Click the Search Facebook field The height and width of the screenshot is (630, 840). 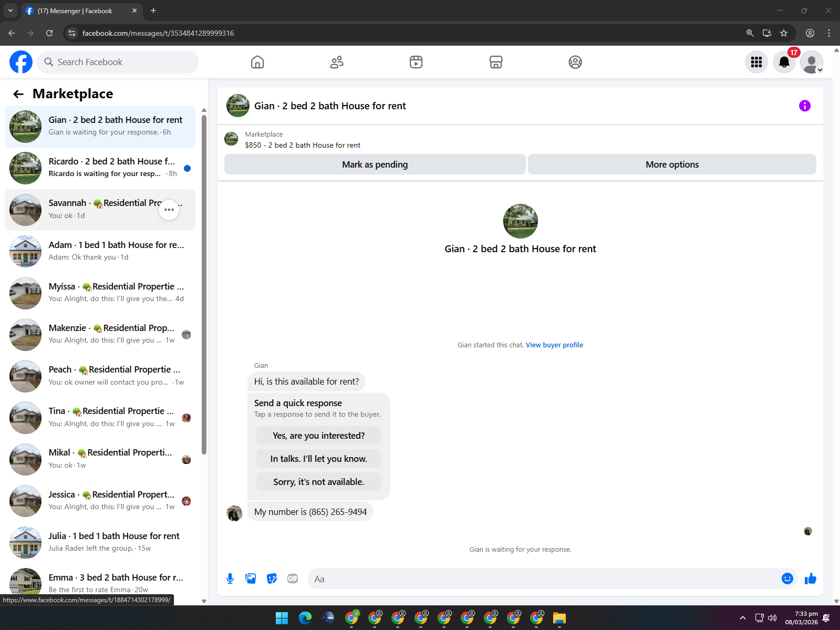click(118, 62)
